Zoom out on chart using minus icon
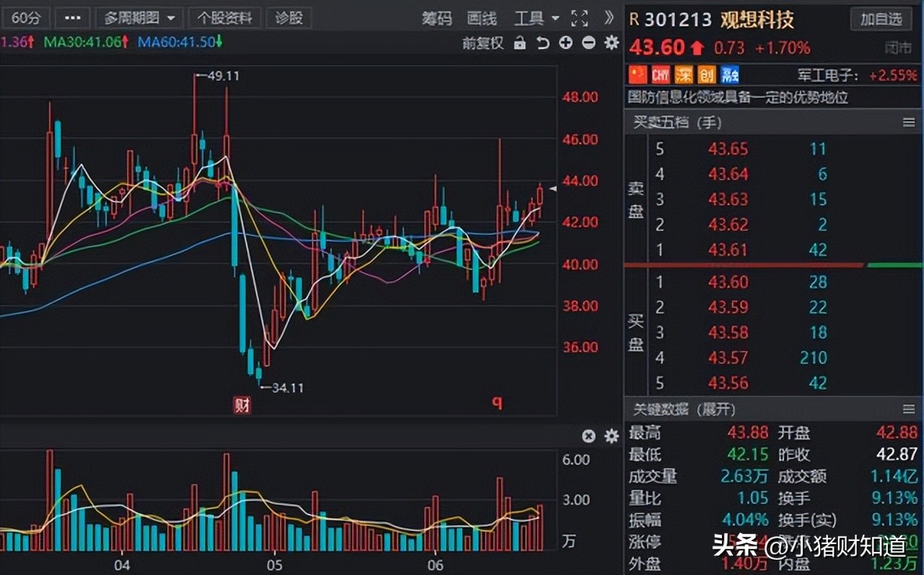The image size is (924, 575). 589,43
